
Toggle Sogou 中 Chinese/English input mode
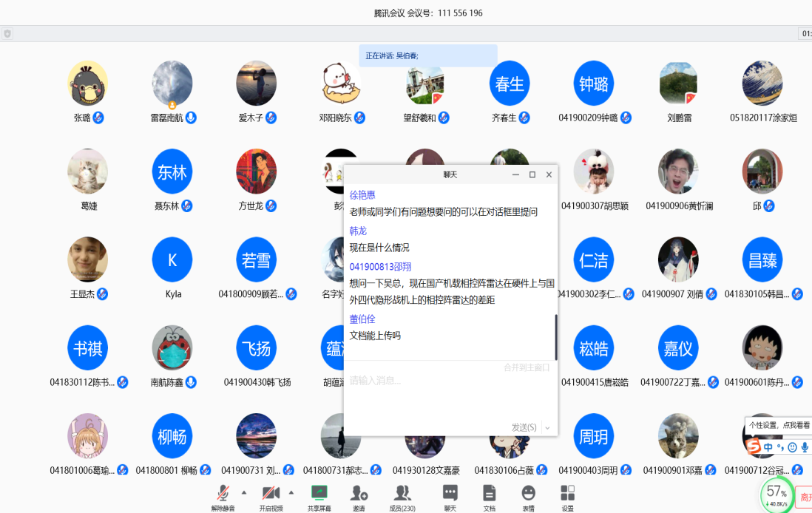coord(768,447)
